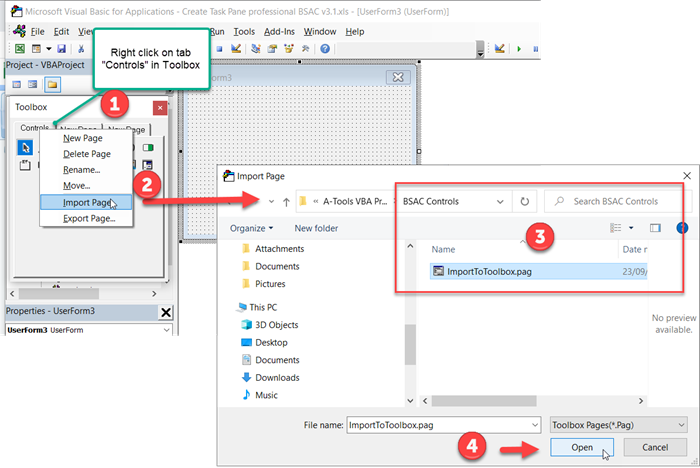Select the ImportToToolbox.pag file
The image size is (700, 468).
(538, 272)
